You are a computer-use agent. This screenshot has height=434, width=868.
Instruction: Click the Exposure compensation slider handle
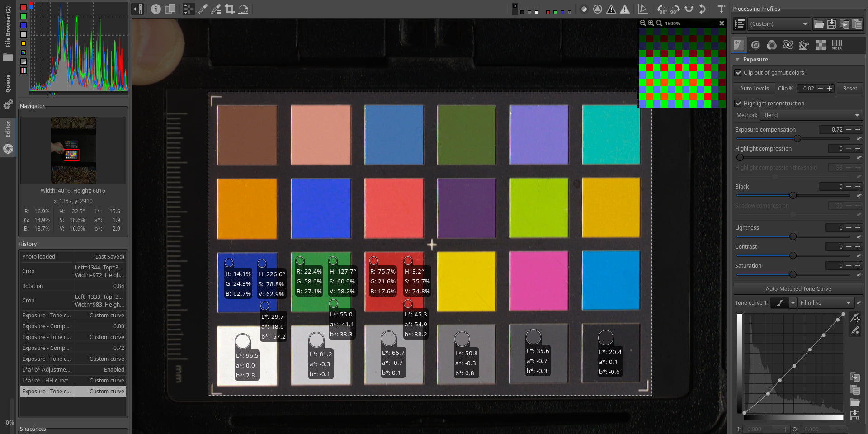click(797, 138)
